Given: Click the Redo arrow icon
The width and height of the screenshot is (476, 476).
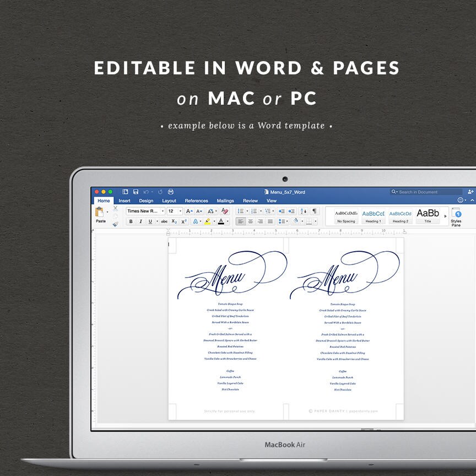Looking at the screenshot, I should [x=160, y=192].
